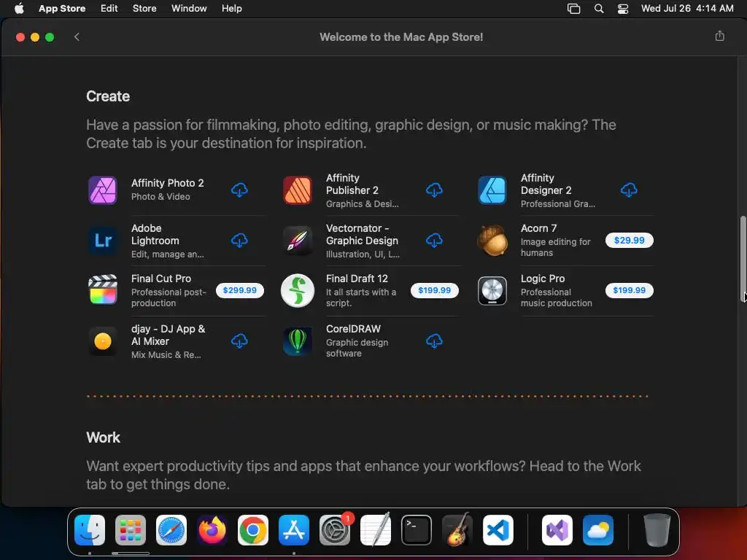This screenshot has width=747, height=560.
Task: Click the 'Work' section heading
Action: tap(103, 437)
